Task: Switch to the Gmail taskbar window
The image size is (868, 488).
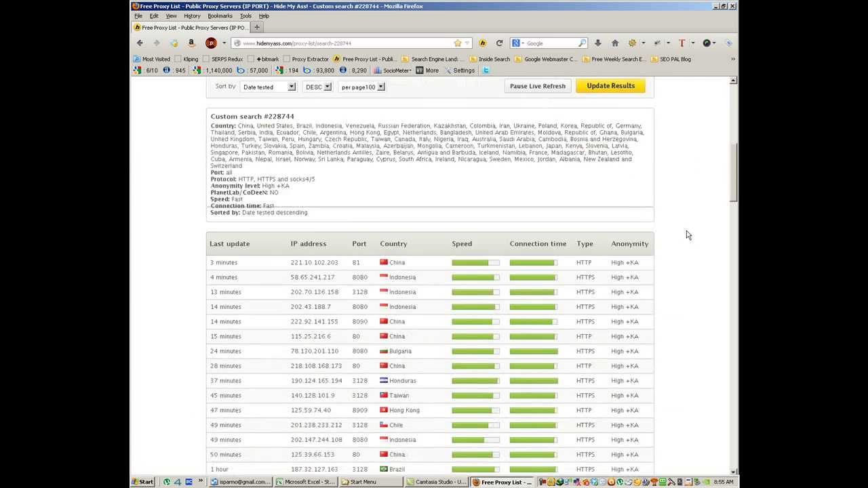Action: (241, 482)
